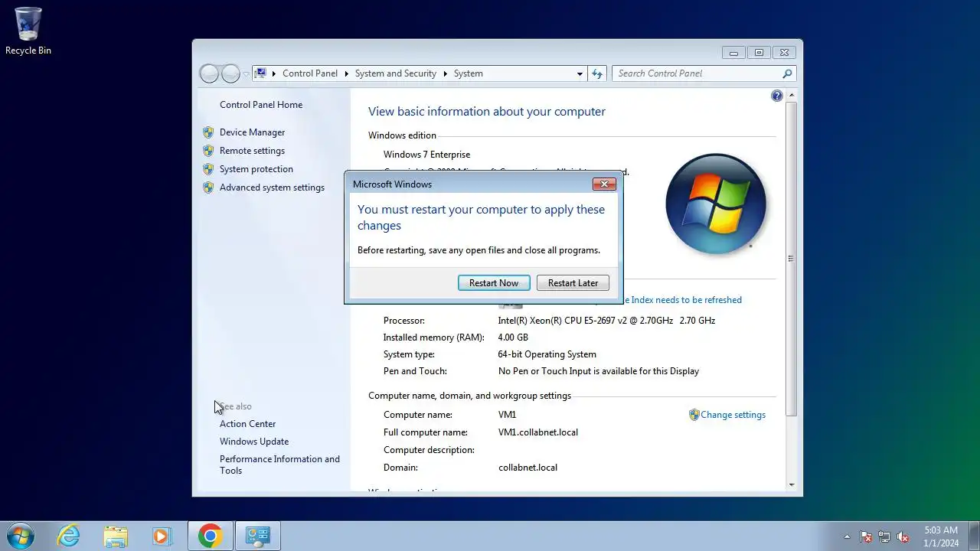The height and width of the screenshot is (551, 980).
Task: Minimize the System window
Action: [x=733, y=53]
